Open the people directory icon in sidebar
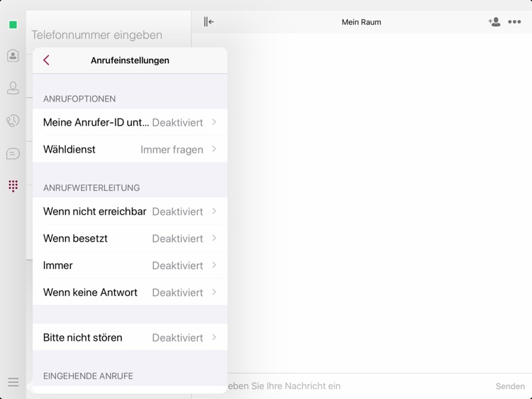Image resolution: width=532 pixels, height=399 pixels. pyautogui.click(x=13, y=88)
